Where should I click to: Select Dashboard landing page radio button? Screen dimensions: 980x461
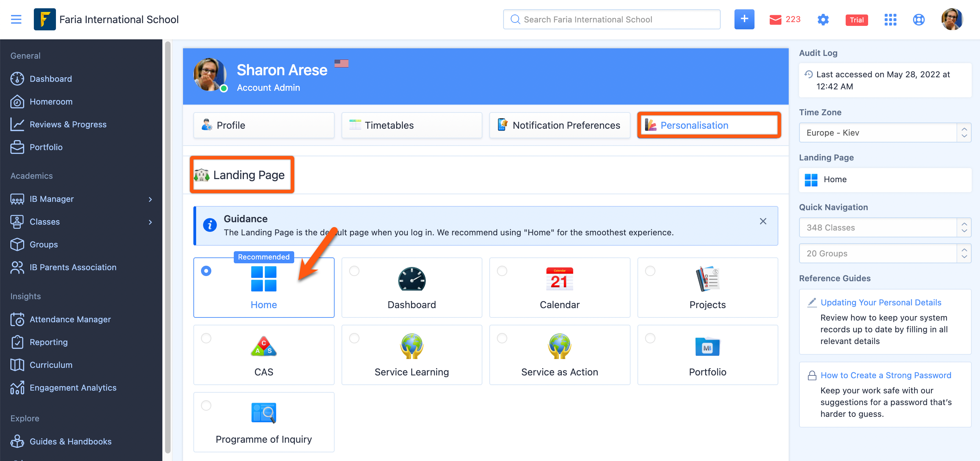[x=354, y=271]
